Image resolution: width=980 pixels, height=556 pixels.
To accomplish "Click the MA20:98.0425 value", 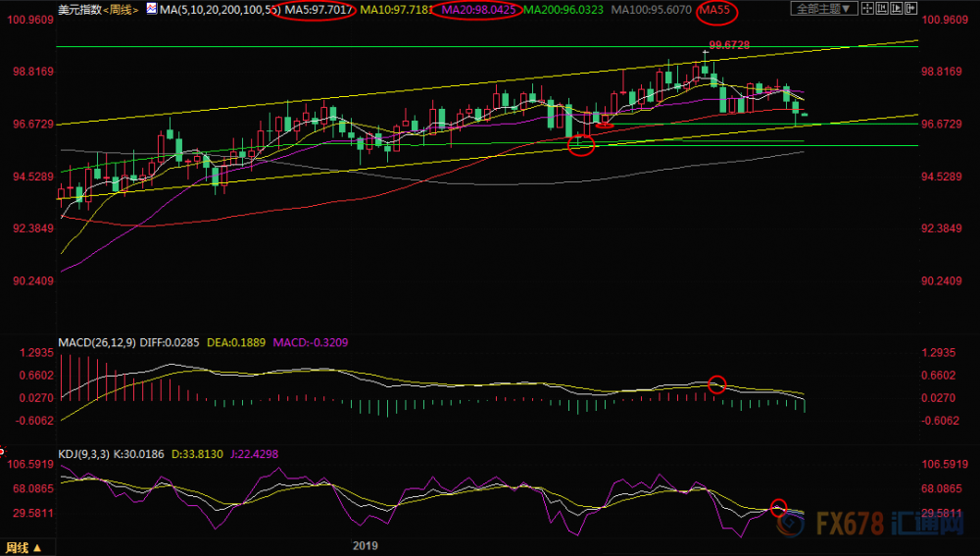I will coord(479,10).
